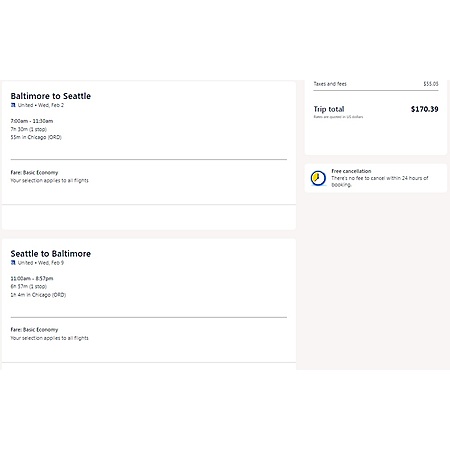Click the United logo on Seattle to Baltimore flight
Viewport: 450px width, 450px height.
[13, 263]
